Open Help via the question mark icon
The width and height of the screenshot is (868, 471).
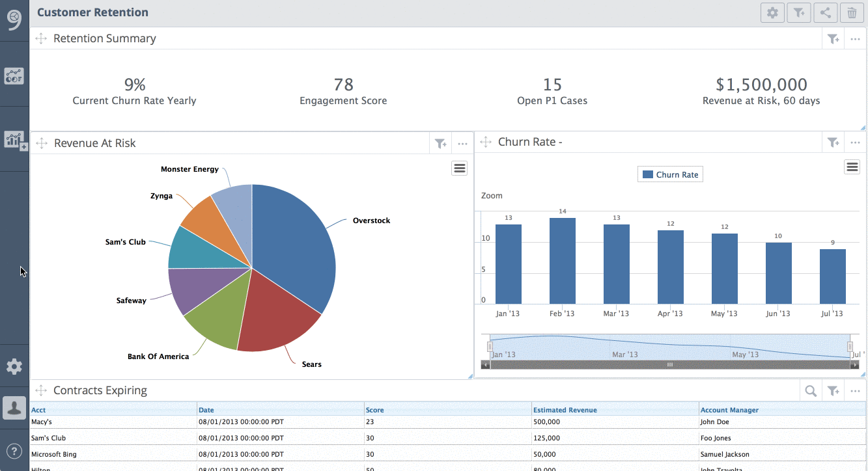[x=14, y=451]
